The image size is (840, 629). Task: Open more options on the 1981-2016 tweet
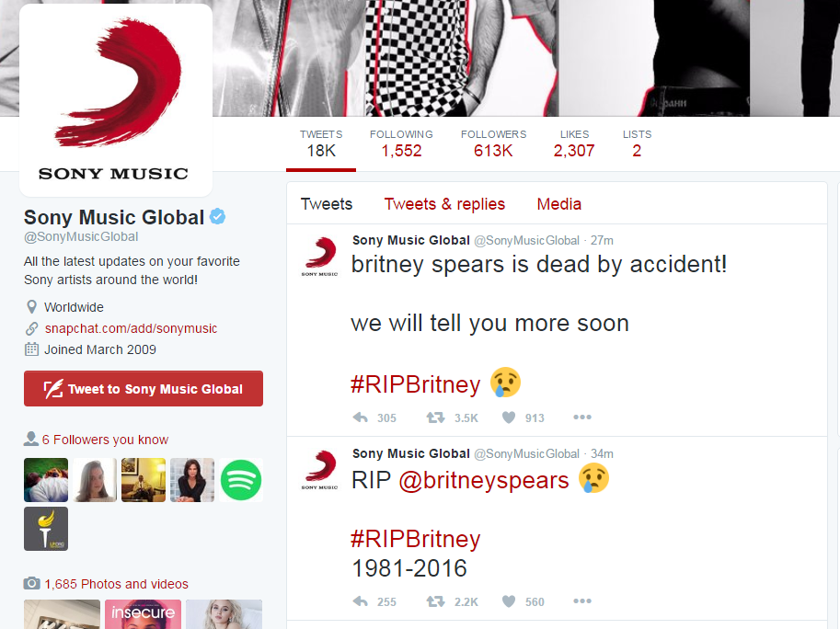coord(582,601)
